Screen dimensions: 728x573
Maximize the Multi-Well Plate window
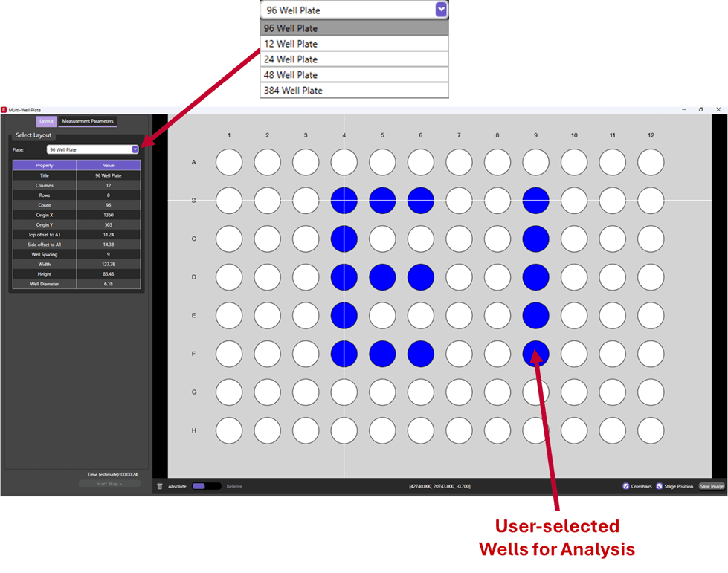pyautogui.click(x=701, y=109)
